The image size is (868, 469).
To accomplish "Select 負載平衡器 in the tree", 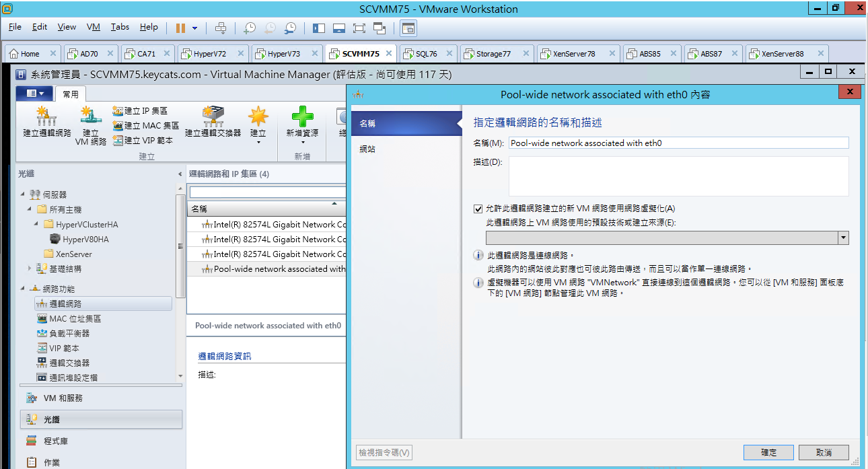I will (63, 333).
